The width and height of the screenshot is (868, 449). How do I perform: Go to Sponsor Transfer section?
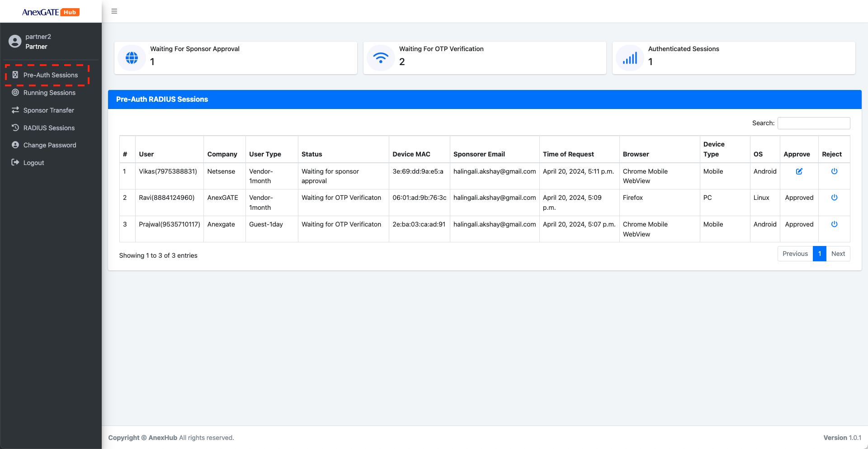click(48, 110)
